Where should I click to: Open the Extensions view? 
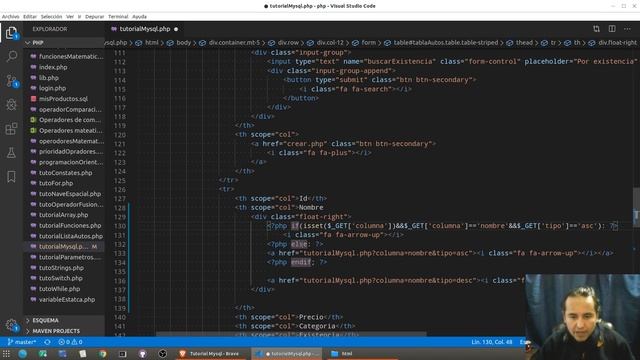(11, 129)
